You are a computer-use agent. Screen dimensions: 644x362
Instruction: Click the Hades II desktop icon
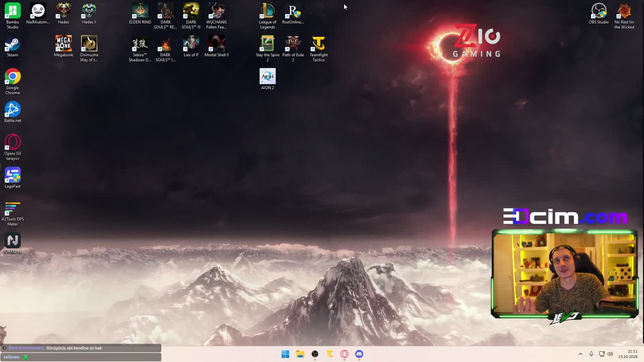pyautogui.click(x=89, y=14)
